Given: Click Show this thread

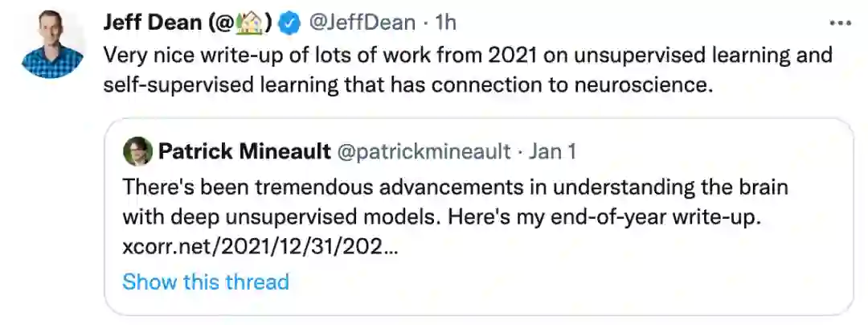Looking at the screenshot, I should point(205,282).
